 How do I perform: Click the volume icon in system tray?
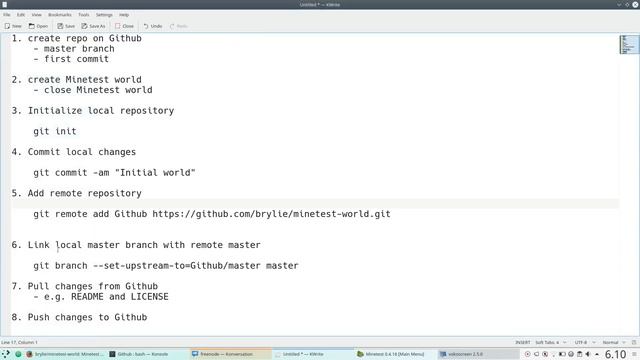point(588,354)
